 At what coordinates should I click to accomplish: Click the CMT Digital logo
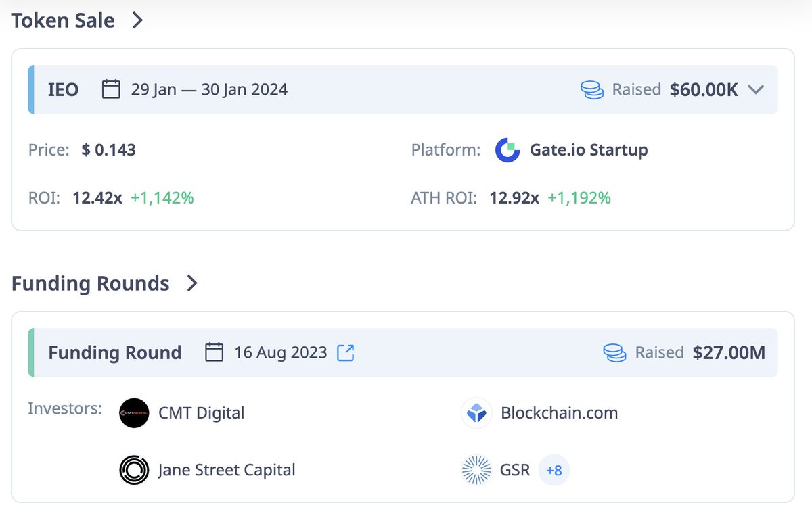(134, 412)
